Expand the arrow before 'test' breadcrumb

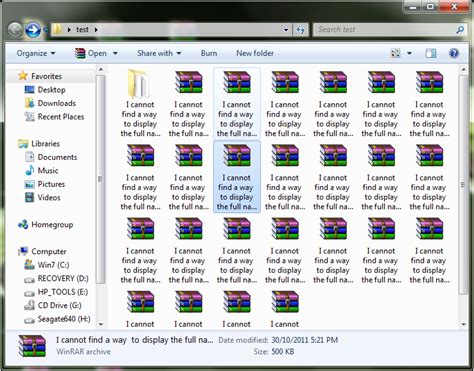click(x=69, y=30)
